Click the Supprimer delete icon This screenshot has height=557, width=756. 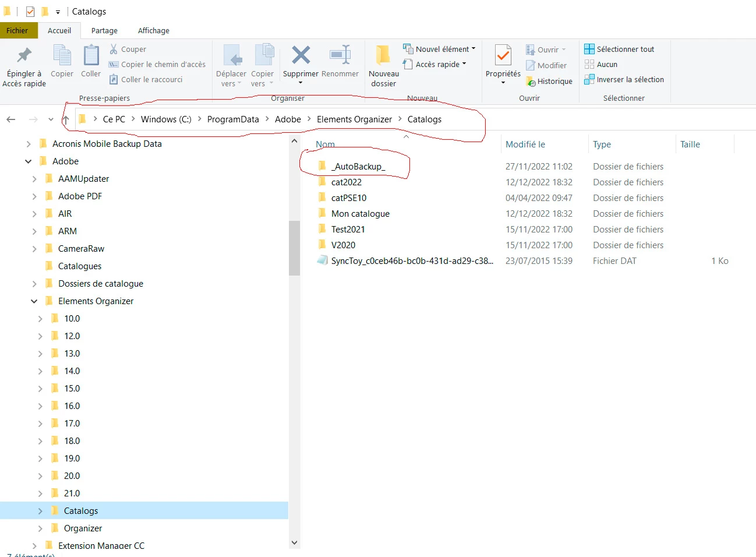[x=301, y=56]
